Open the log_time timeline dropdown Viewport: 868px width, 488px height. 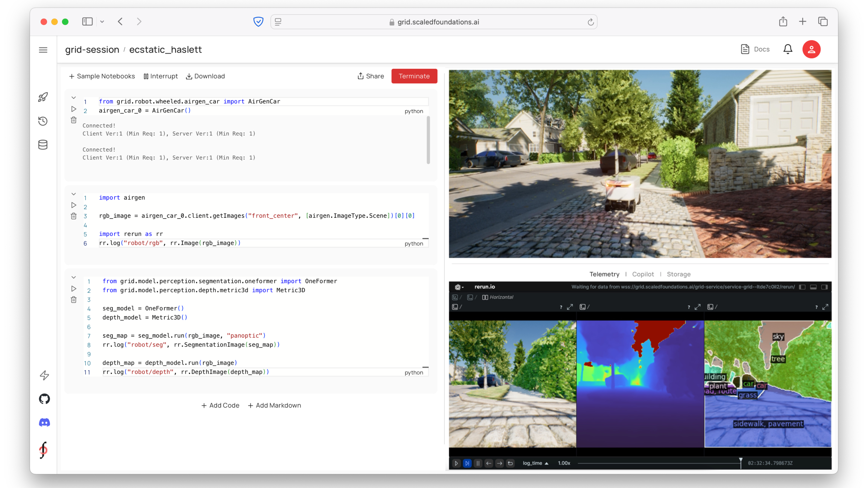tap(536, 463)
